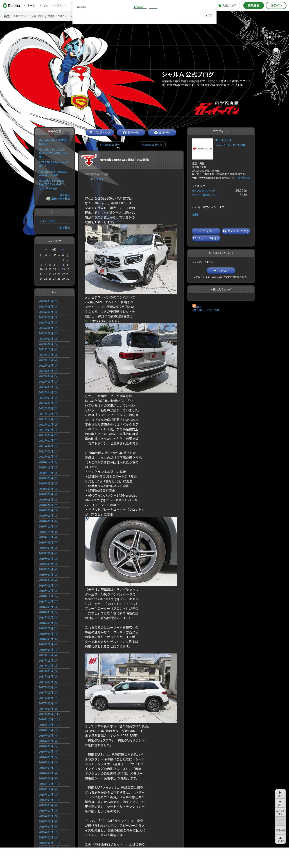Select day 3 in the calendar

tap(41, 265)
